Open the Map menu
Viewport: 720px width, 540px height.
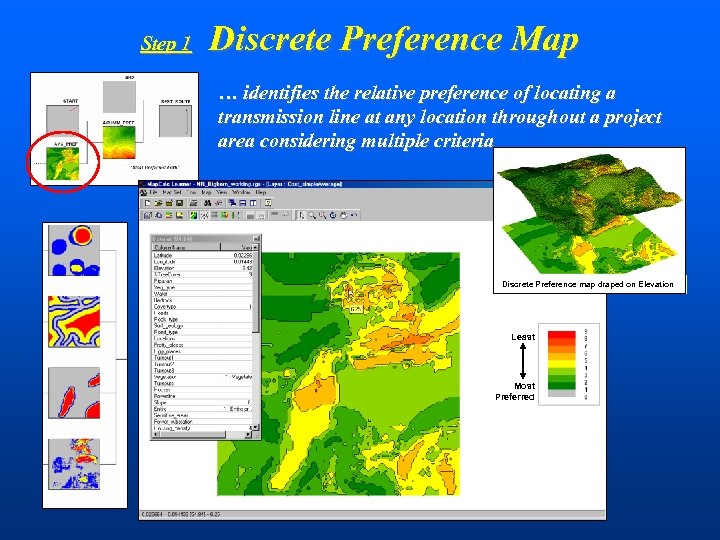[206, 192]
